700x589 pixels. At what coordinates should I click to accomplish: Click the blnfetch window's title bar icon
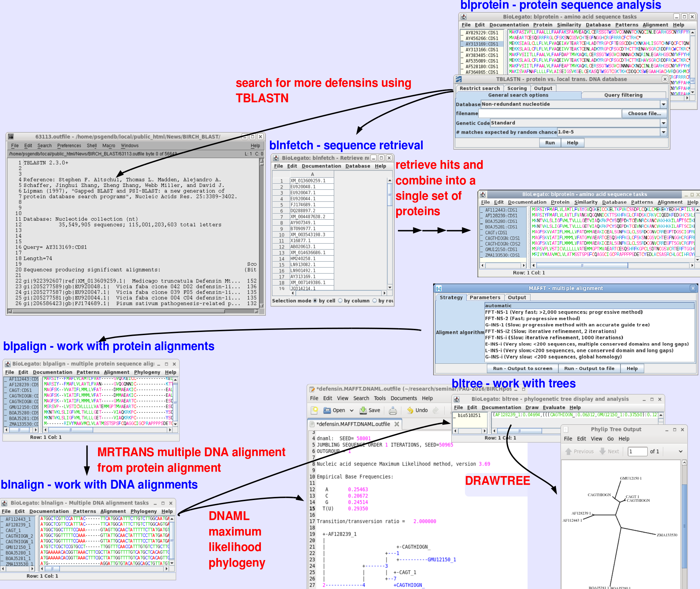tap(276, 158)
